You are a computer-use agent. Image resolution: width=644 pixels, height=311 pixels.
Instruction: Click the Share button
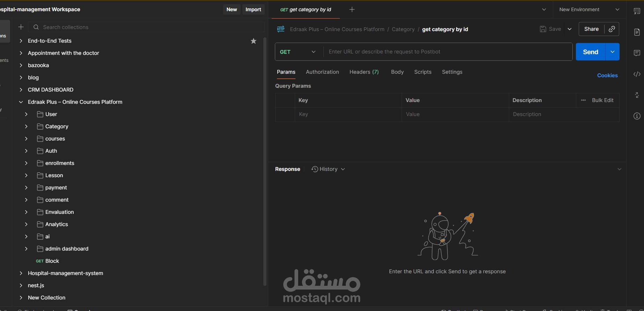click(x=591, y=29)
